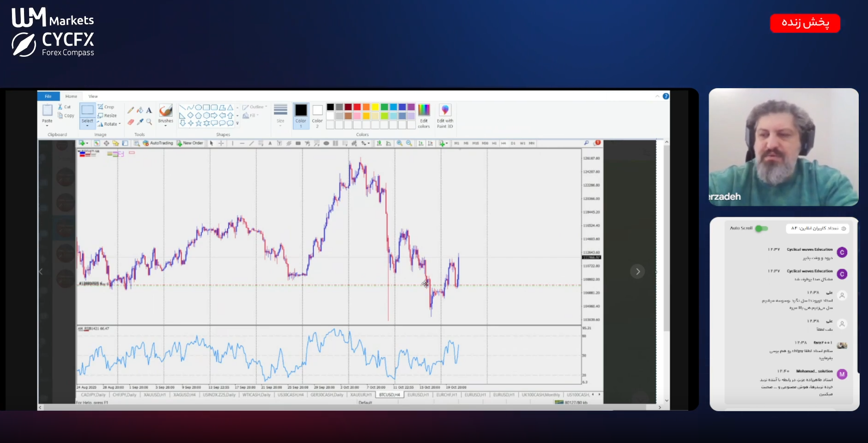The image size is (868, 443).
Task: Choose the red color swatch in palette
Action: [x=357, y=107]
